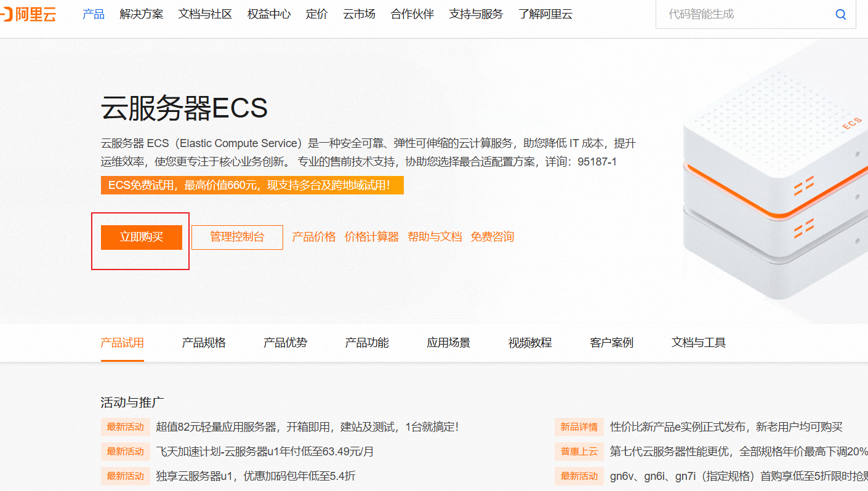
Task: Open the 云市场 menu
Action: point(360,14)
